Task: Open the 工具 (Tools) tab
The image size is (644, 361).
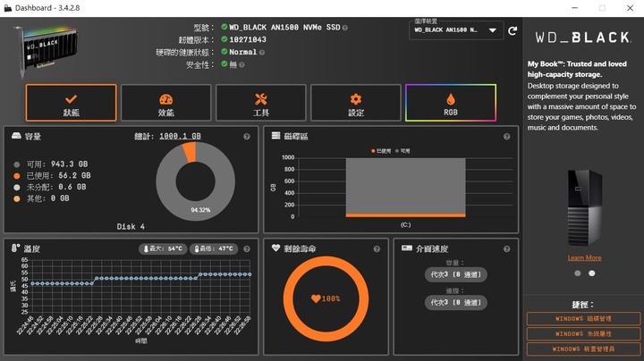Action: [x=261, y=103]
